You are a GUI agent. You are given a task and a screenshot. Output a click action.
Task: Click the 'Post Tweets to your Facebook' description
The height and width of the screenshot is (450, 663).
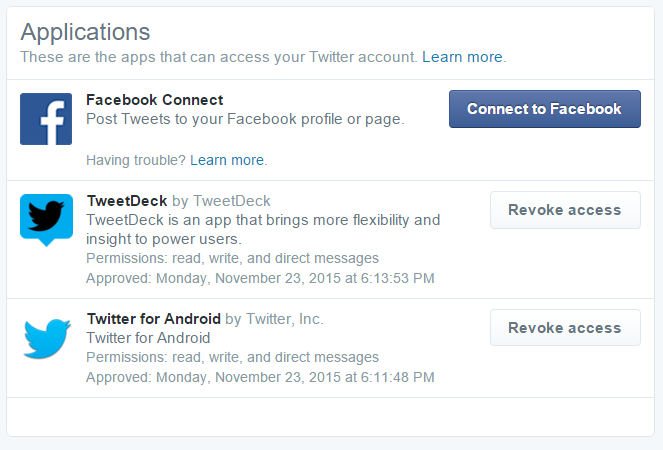(x=245, y=119)
